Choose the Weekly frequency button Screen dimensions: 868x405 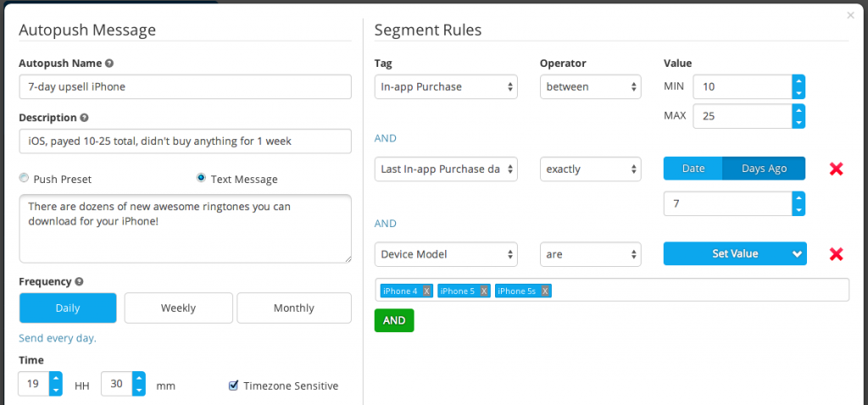(178, 308)
